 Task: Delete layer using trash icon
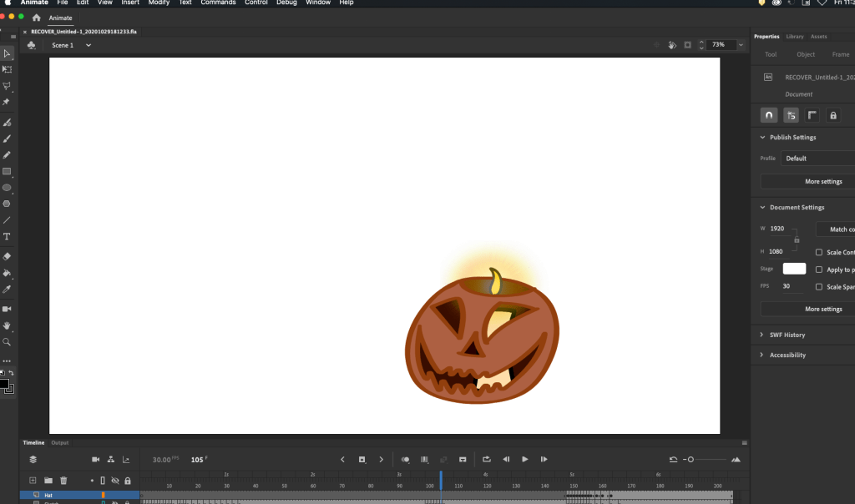click(63, 480)
